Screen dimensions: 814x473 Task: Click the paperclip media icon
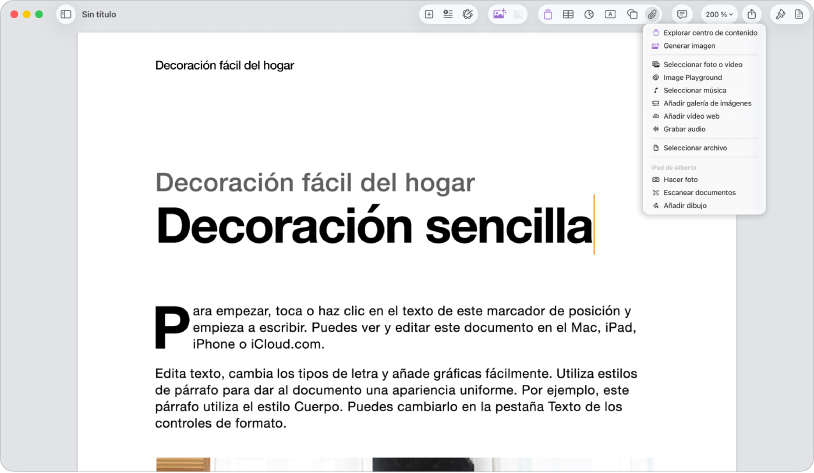tap(652, 15)
